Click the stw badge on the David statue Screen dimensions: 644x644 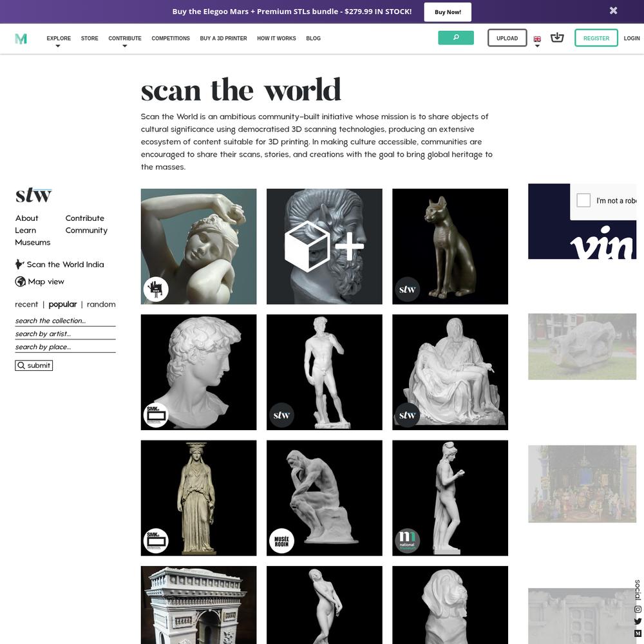point(281,415)
